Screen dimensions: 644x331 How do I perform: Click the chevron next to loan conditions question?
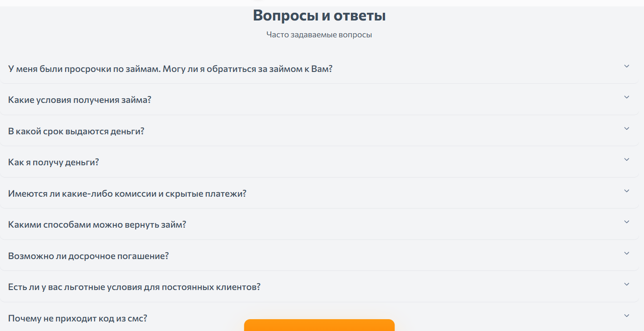[628, 97]
